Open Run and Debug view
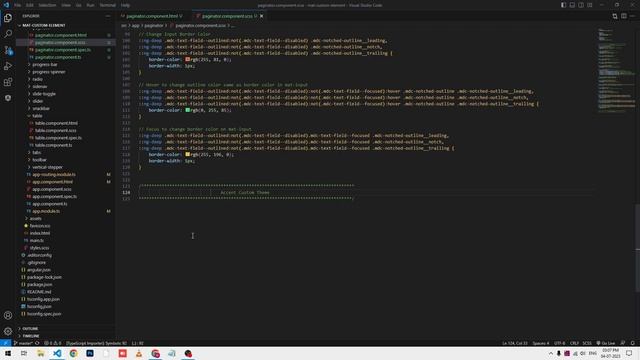This screenshot has width=640, height=360. pyautogui.click(x=8, y=66)
